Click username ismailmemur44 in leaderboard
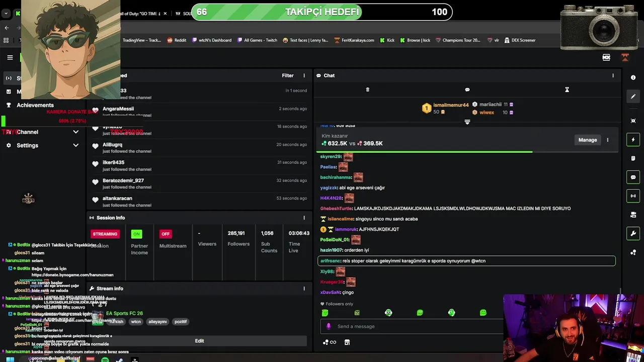Image resolution: width=644 pixels, height=362 pixels. (x=451, y=105)
